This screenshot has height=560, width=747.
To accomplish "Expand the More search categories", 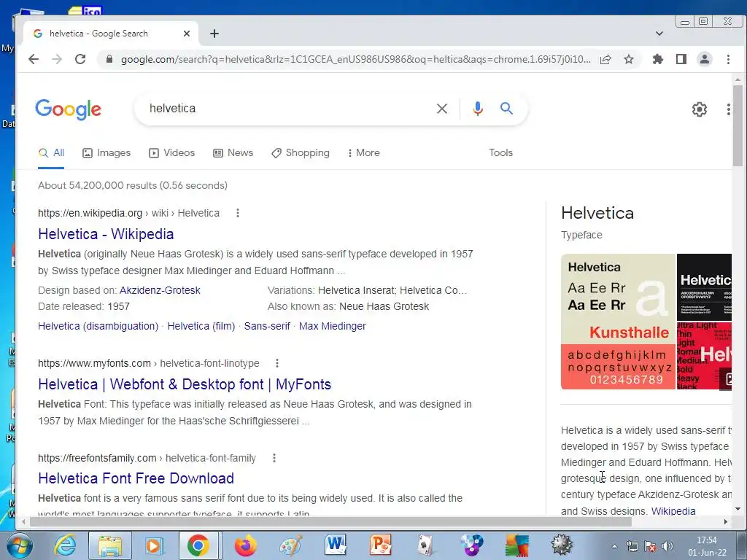I will (x=364, y=153).
